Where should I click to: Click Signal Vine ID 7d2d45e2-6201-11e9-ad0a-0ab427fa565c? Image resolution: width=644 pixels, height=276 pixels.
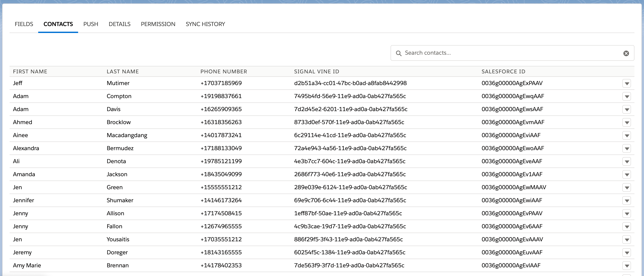(x=351, y=109)
